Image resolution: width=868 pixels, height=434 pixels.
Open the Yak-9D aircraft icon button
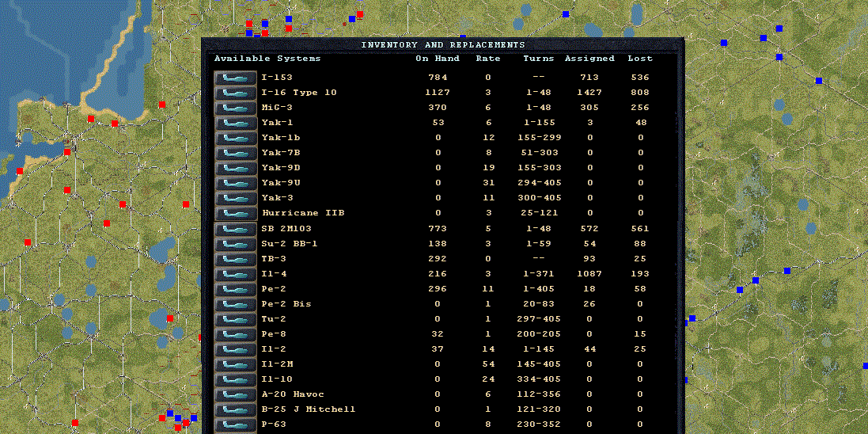tap(236, 168)
